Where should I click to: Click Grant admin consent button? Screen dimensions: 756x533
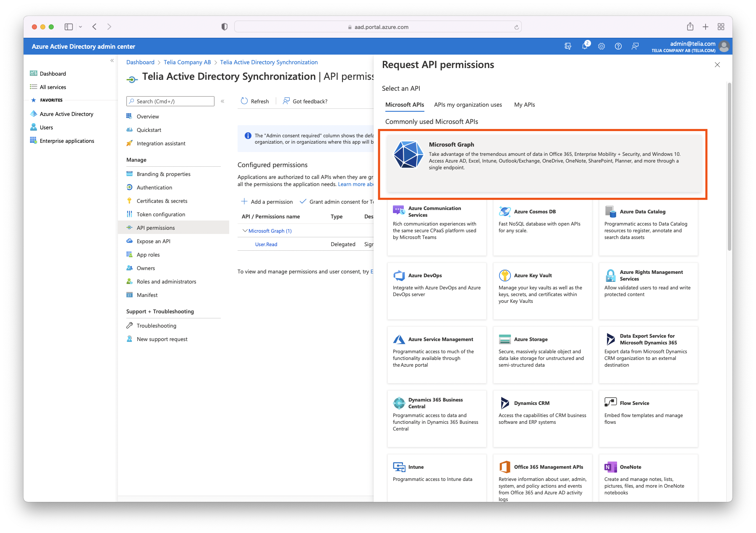coord(337,202)
